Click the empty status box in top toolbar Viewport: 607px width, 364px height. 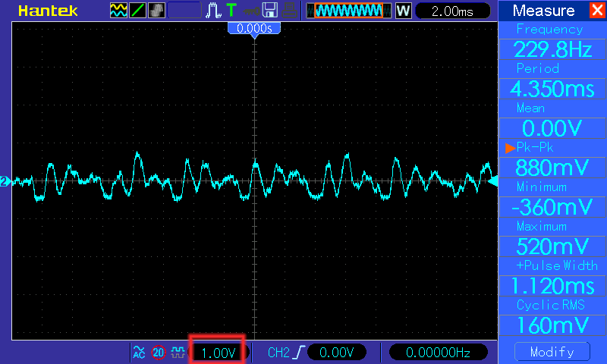(x=184, y=11)
